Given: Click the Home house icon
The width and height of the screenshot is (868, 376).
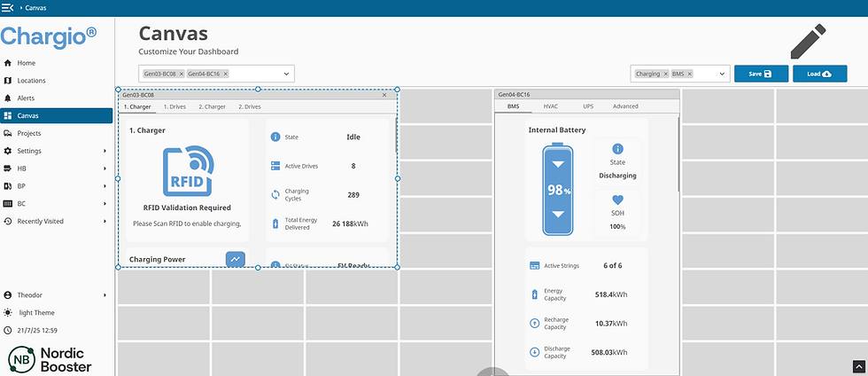Looking at the screenshot, I should [x=8, y=63].
